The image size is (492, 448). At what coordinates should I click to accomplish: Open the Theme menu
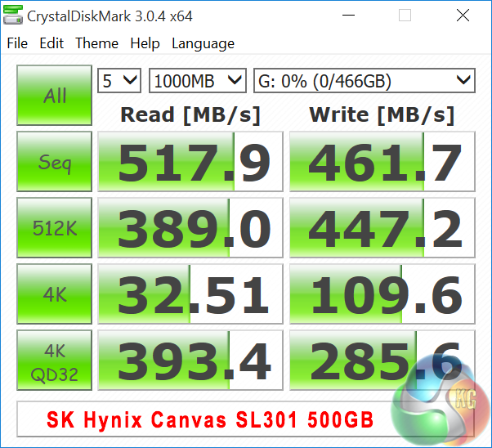pyautogui.click(x=96, y=43)
